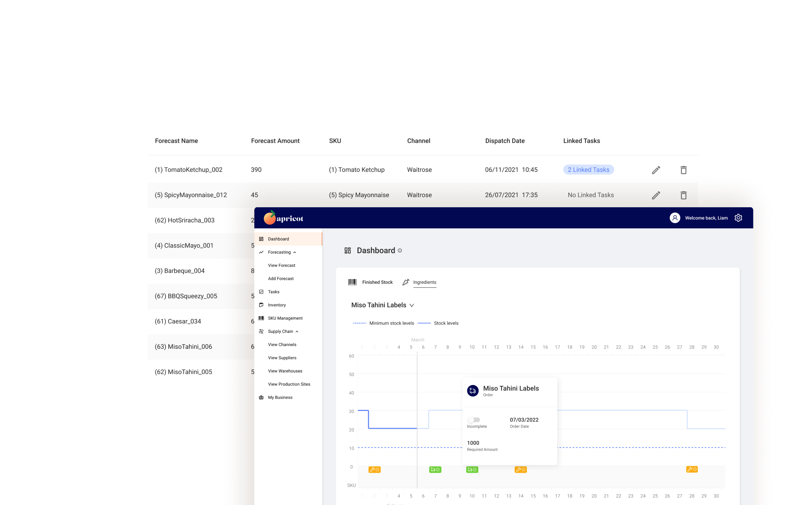Edit the SpicyMayonnaise_012 forecast row
This screenshot has height=505, width=812.
click(656, 195)
